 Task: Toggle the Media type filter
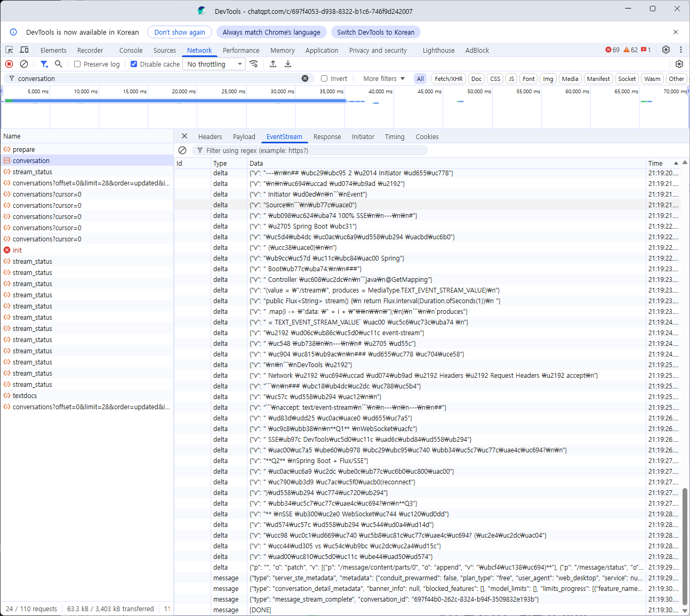point(570,79)
